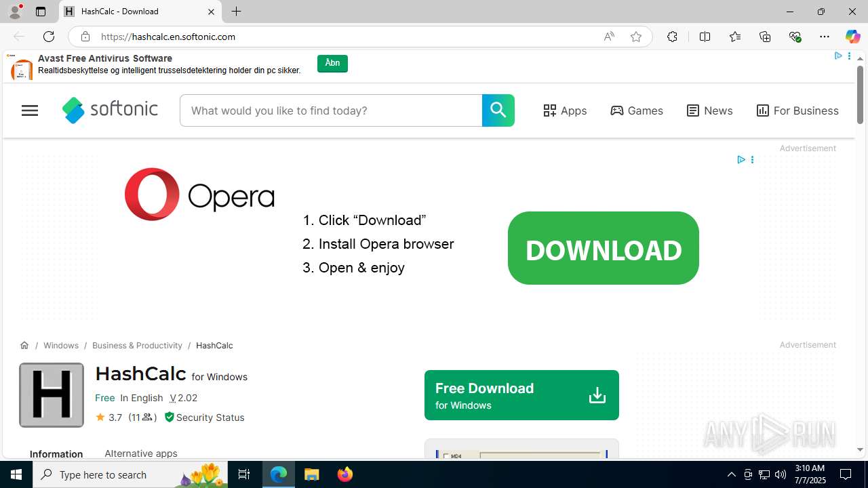868x488 pixels.
Task: Open the Collections icon
Action: pyautogui.click(x=765, y=37)
